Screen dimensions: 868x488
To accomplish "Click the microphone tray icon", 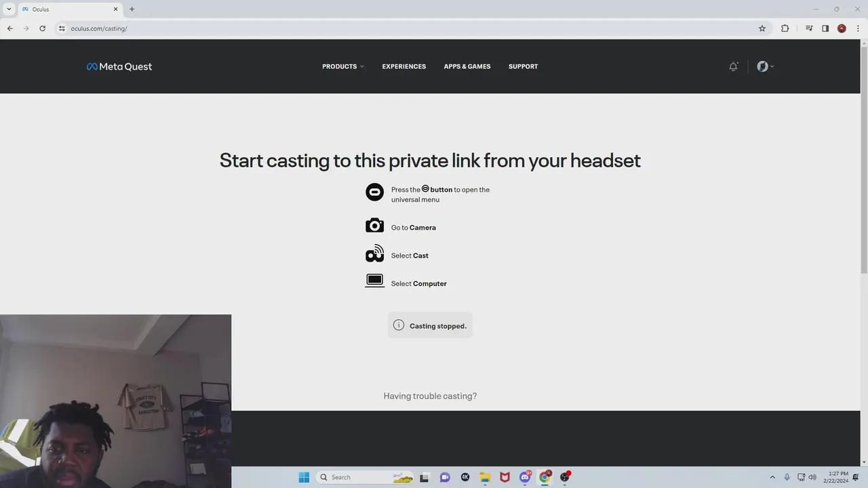I will [787, 477].
